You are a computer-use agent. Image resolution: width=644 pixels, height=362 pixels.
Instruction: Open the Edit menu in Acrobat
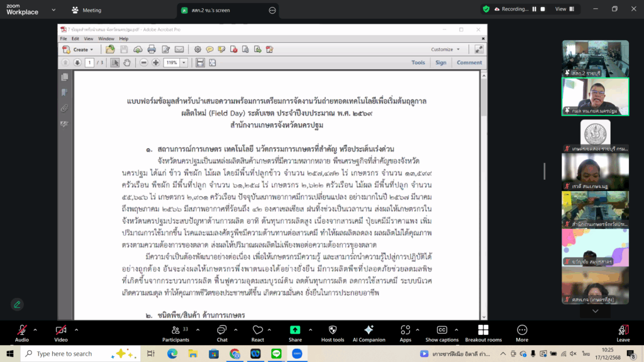(75, 39)
